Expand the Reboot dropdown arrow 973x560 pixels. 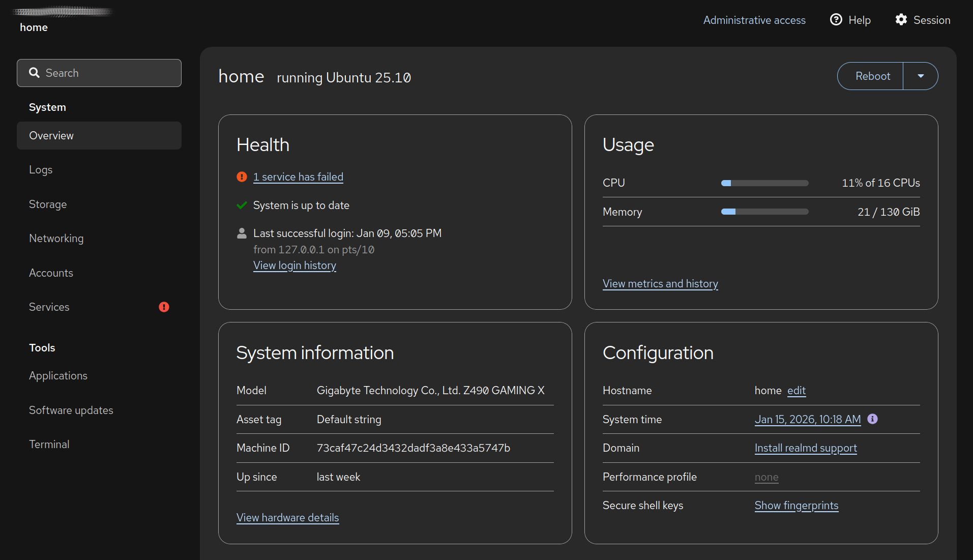(x=920, y=76)
